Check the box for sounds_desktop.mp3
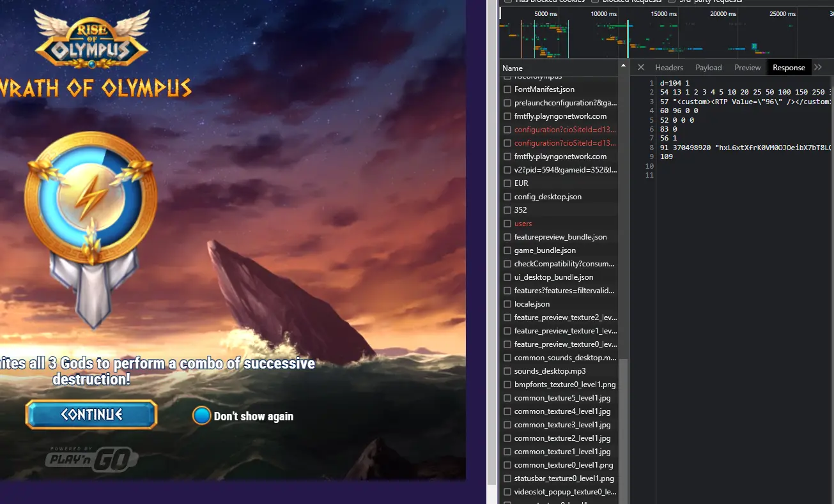The image size is (834, 504). coord(507,371)
